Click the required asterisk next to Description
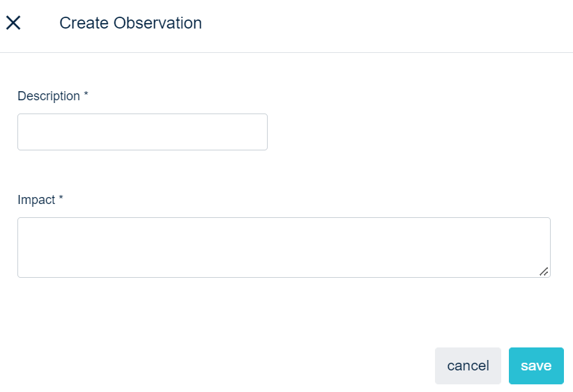The height and width of the screenshot is (392, 573). [x=86, y=96]
